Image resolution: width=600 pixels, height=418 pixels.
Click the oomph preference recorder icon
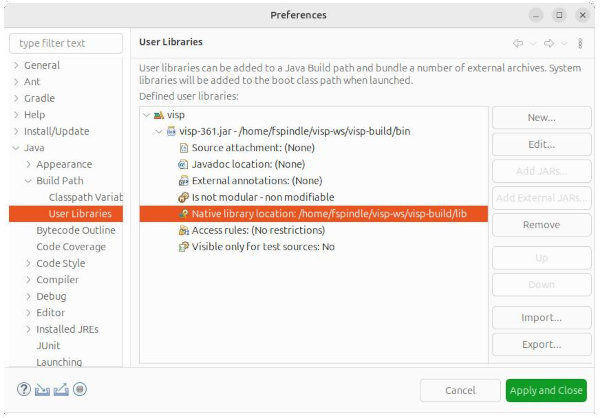80,390
